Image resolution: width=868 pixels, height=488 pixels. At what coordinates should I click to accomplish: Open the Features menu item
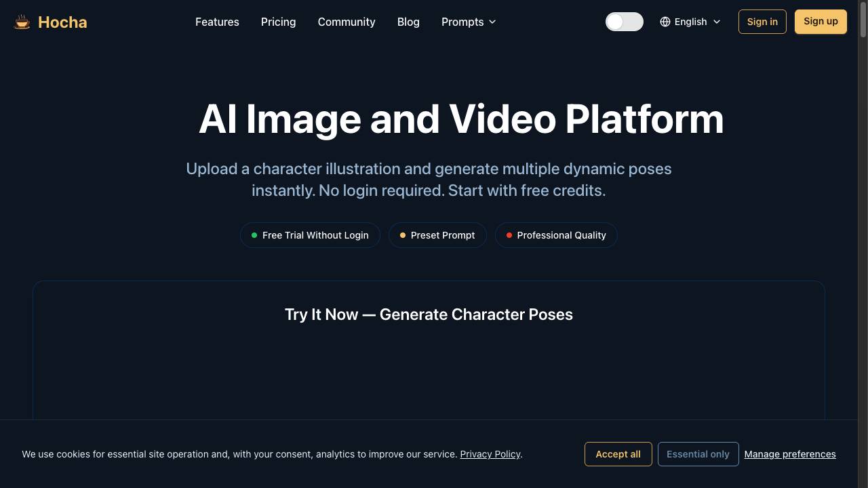pyautogui.click(x=217, y=22)
